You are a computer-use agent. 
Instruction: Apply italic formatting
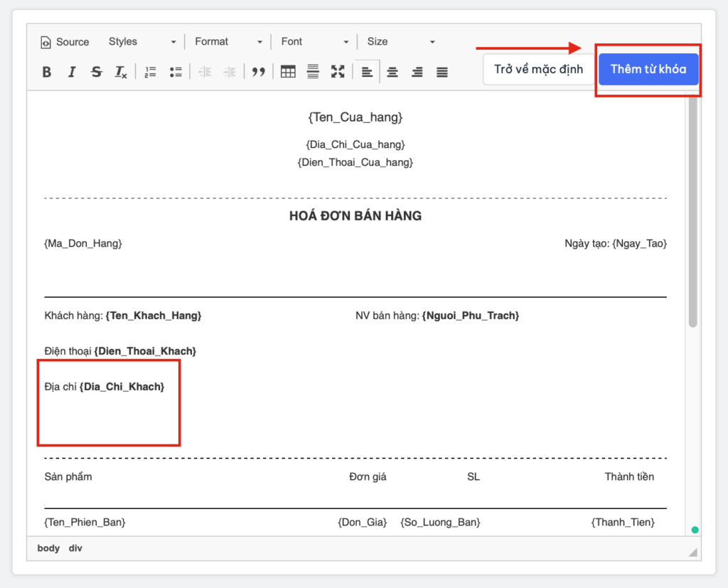[71, 72]
